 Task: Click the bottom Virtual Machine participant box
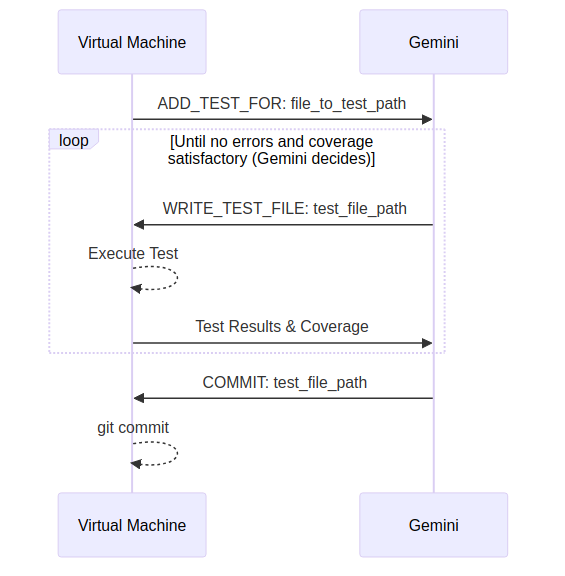[132, 525]
